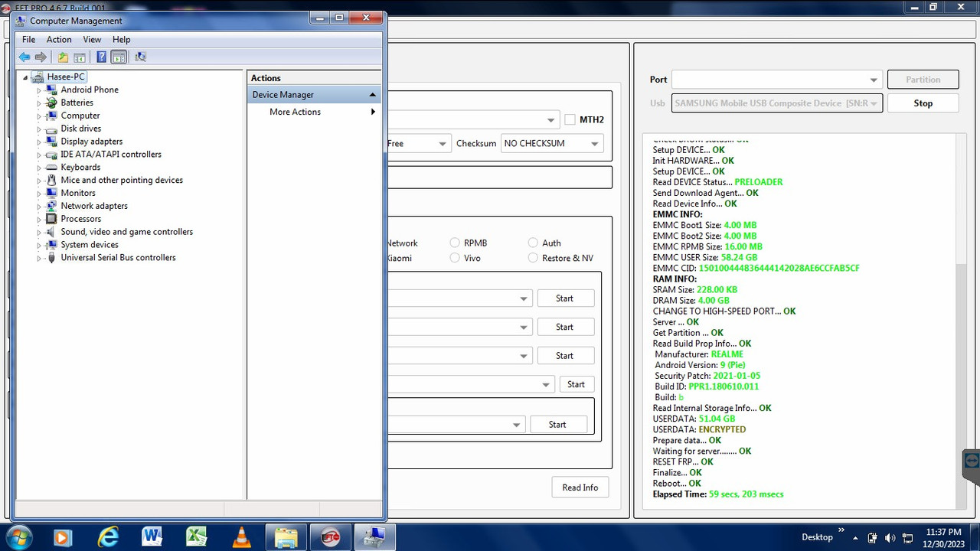Open the Free dropdown in EFT Pro

pos(443,143)
